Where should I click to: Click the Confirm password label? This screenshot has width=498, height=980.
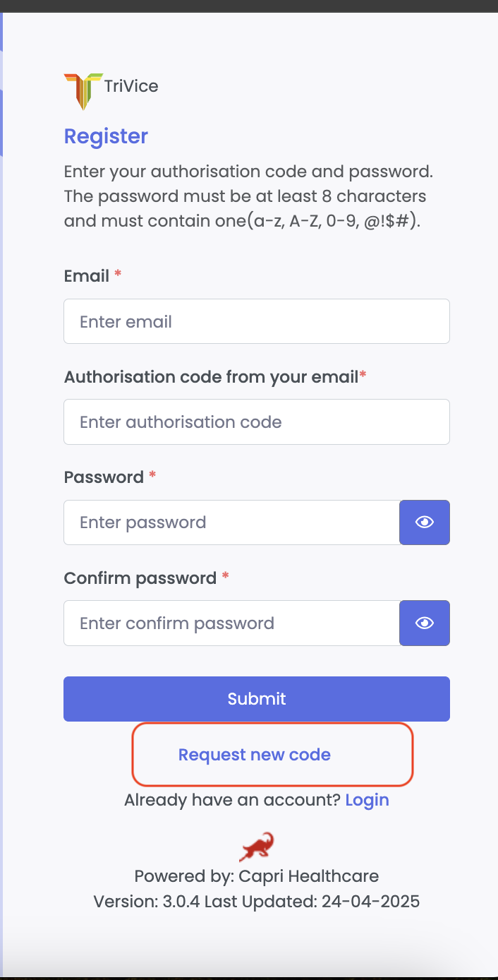click(x=140, y=578)
